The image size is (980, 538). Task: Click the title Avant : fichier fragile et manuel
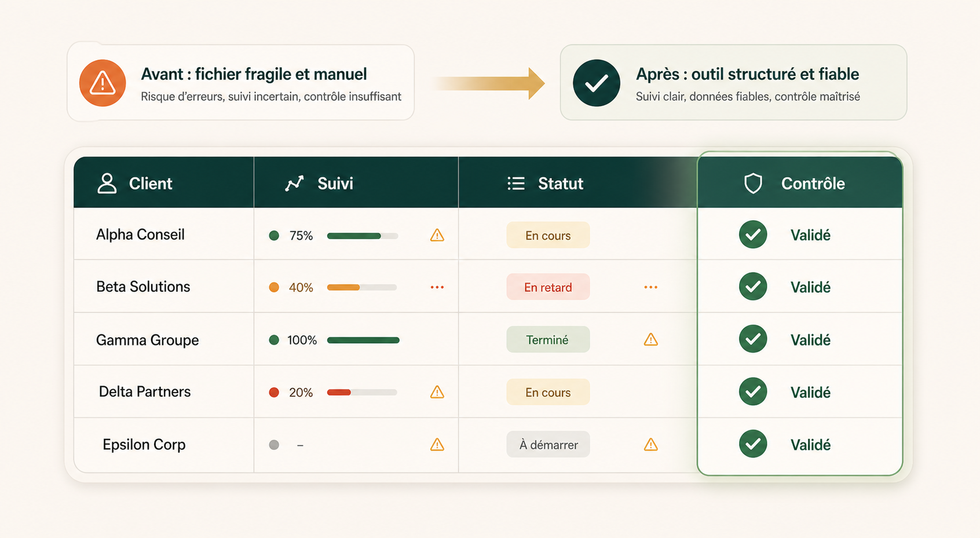[254, 74]
